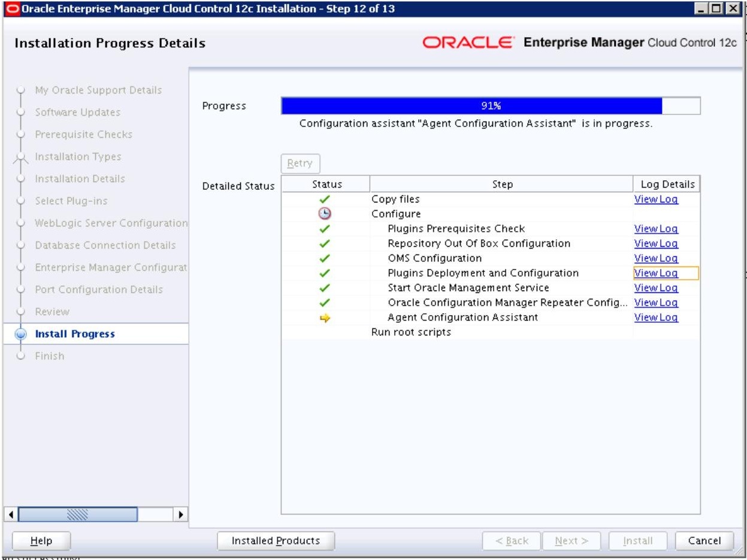
Task: Click the Log Details column header
Action: click(666, 184)
